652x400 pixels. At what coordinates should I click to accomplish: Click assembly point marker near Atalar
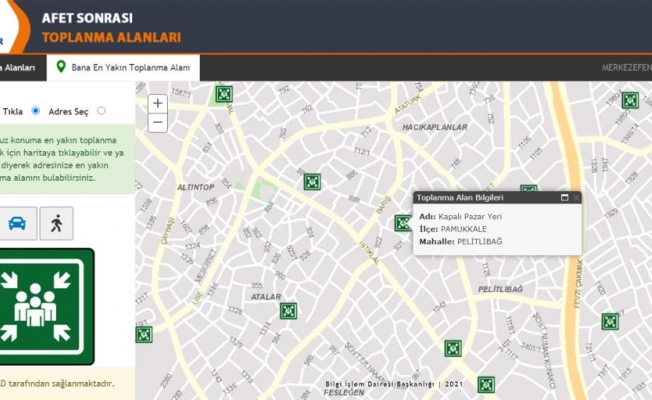click(288, 311)
